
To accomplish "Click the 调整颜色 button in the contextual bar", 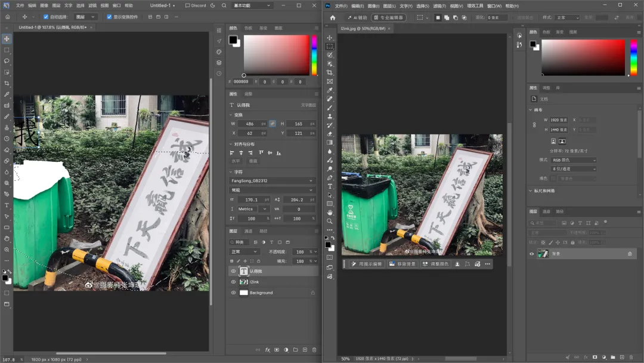I will [x=436, y=264].
